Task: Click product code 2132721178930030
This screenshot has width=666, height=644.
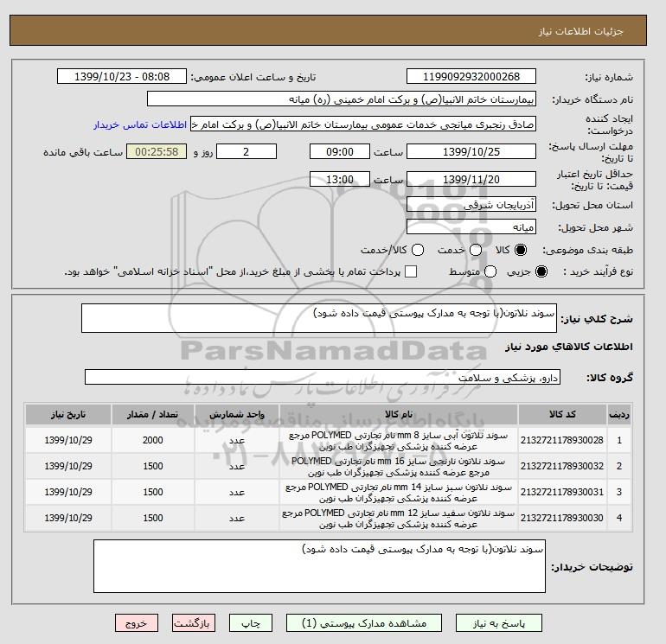Action: pyautogui.click(x=562, y=518)
